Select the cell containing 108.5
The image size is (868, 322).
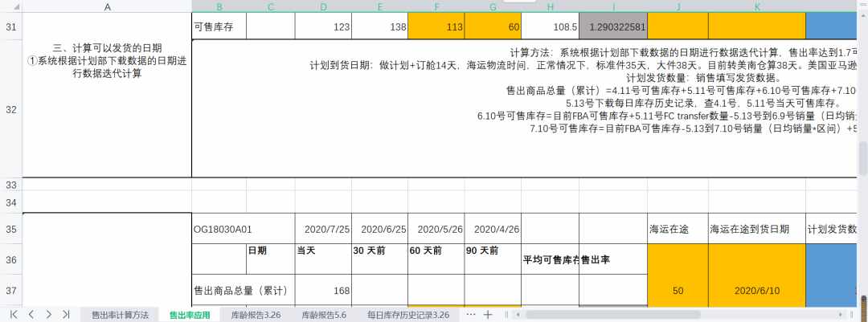tap(550, 26)
